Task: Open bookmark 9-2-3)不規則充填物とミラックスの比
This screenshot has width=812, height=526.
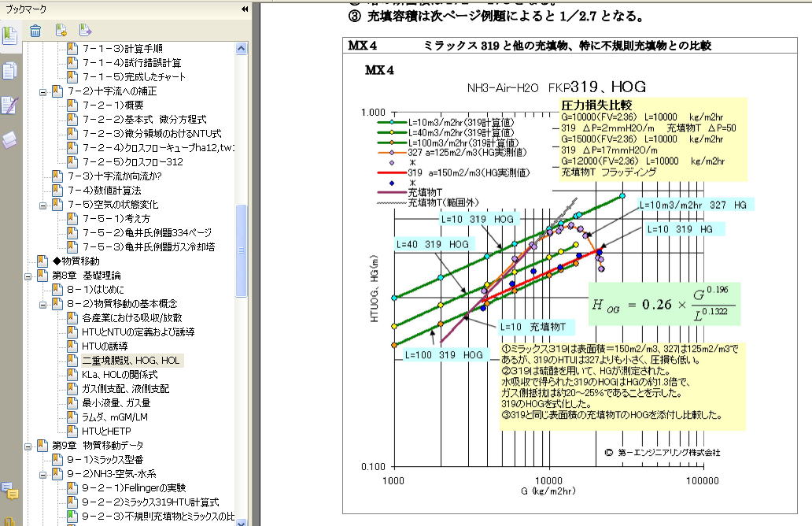Action: click(x=158, y=516)
